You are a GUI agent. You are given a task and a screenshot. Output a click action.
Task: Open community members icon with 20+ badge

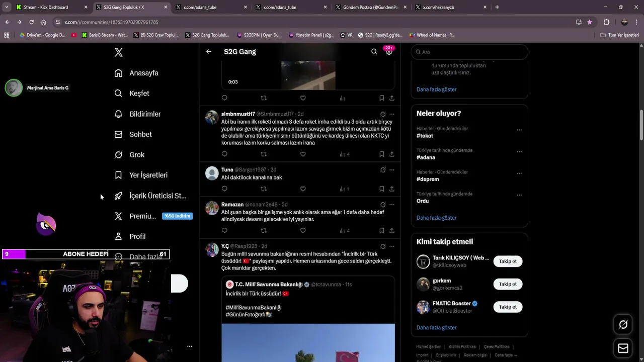389,52
